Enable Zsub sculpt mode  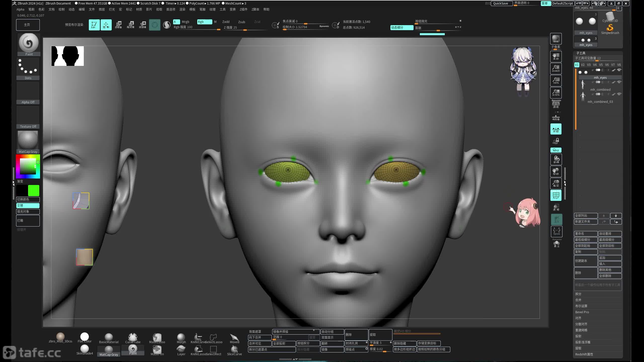pos(242,22)
